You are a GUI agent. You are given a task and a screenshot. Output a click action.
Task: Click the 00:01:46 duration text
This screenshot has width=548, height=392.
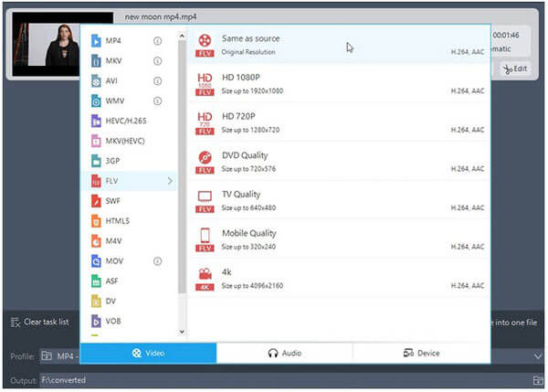tap(506, 35)
